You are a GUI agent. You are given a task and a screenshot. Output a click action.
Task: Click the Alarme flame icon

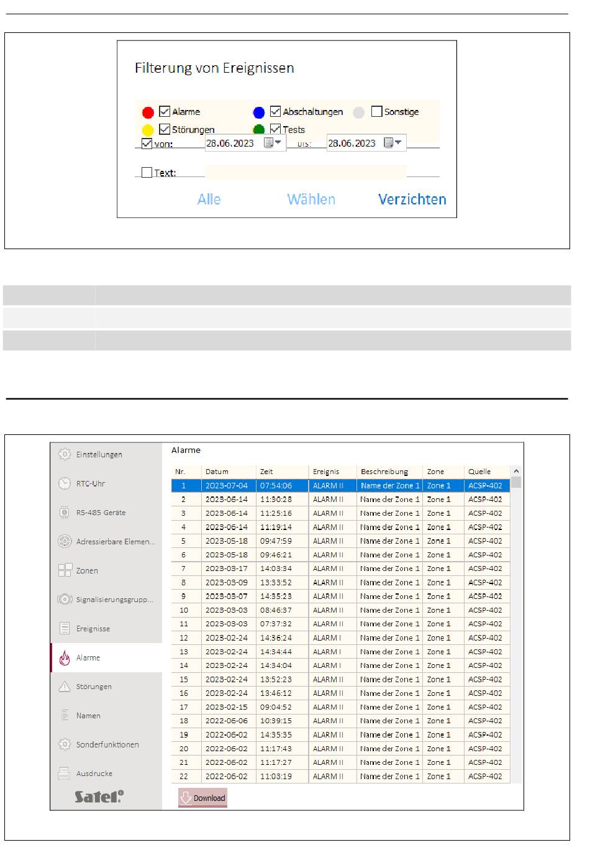click(x=65, y=657)
